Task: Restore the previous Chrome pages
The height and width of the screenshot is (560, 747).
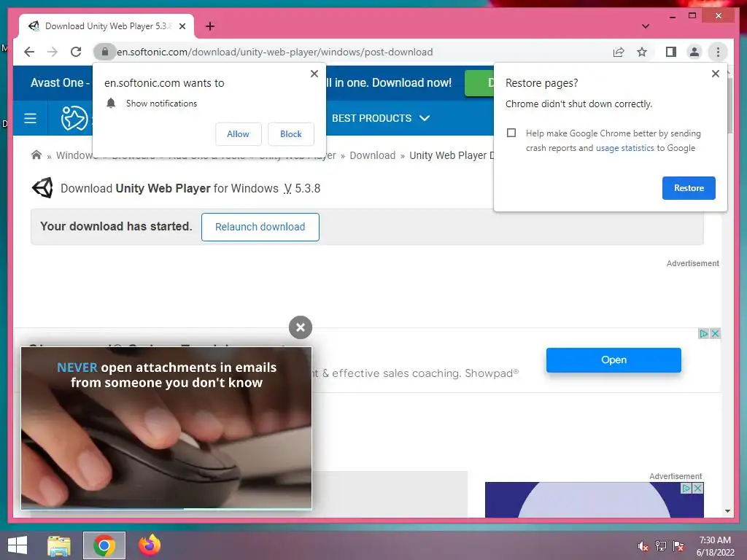Action: pos(689,188)
